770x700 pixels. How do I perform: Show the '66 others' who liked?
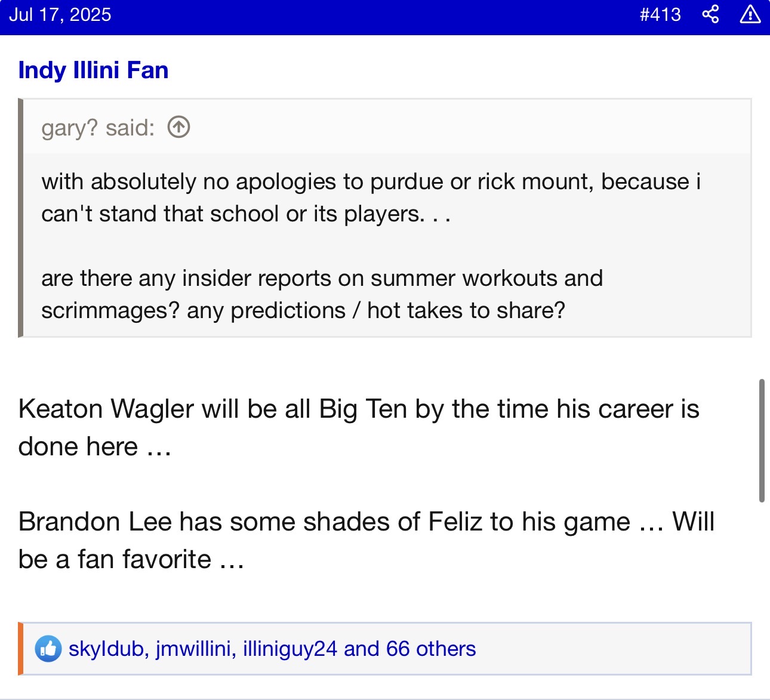[x=430, y=649]
